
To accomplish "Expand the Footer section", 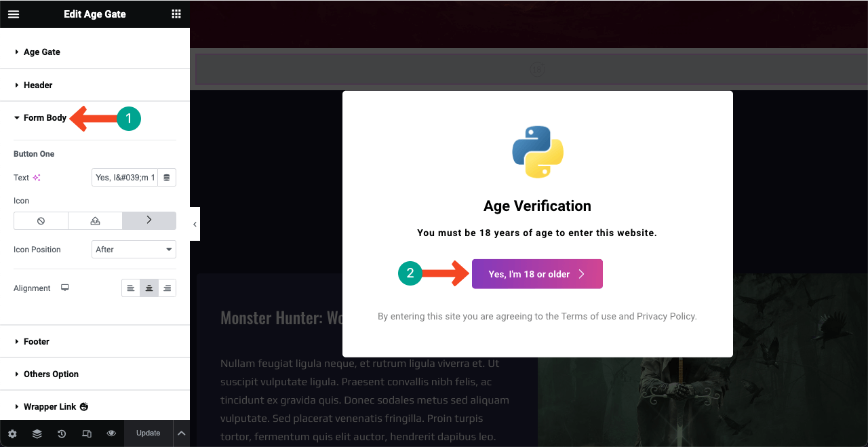I will [x=37, y=341].
